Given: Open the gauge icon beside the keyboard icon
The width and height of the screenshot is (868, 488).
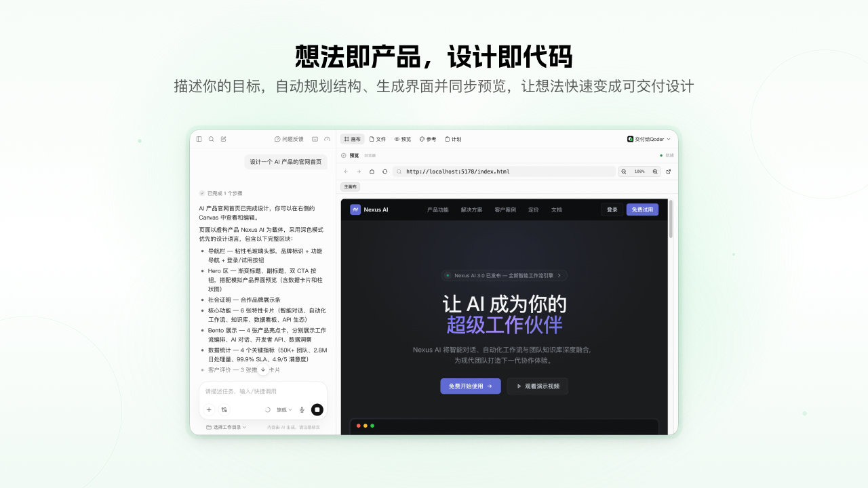Looking at the screenshot, I should (328, 139).
